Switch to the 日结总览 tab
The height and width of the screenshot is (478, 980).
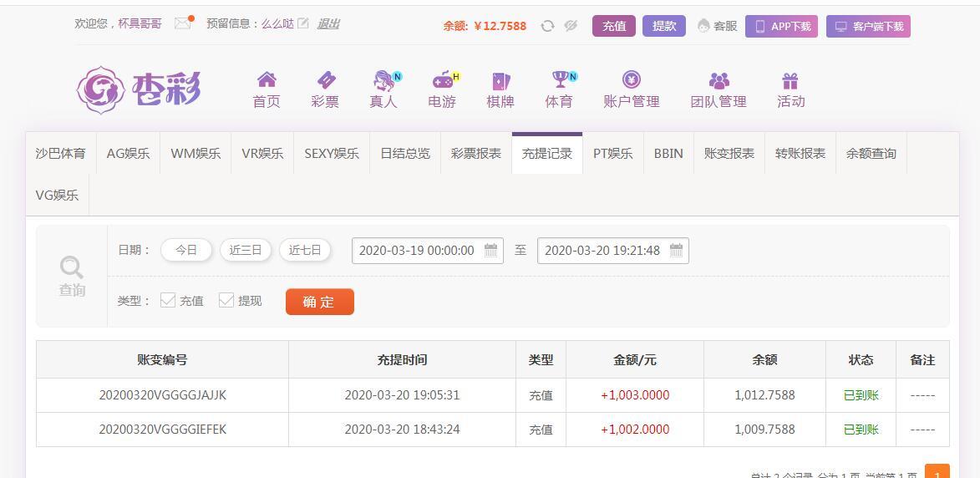(406, 153)
